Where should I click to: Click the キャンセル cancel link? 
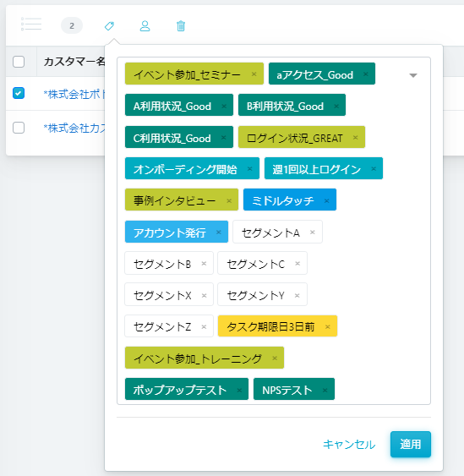[349, 445]
